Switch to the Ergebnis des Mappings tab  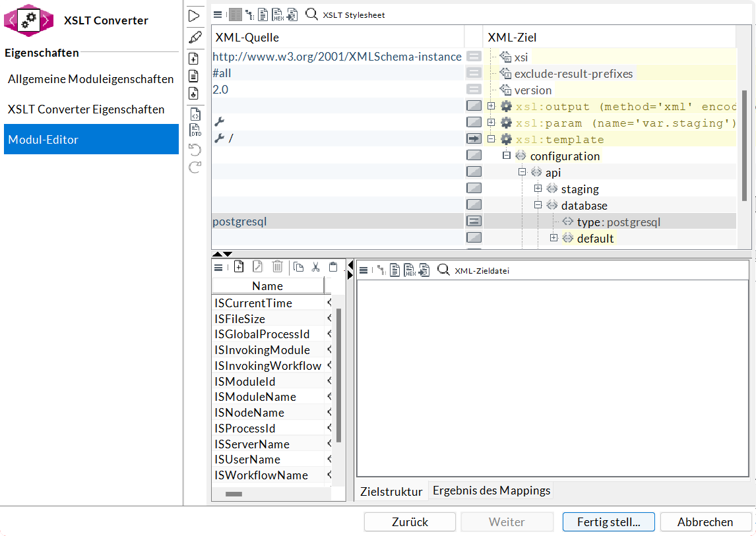pyautogui.click(x=491, y=491)
